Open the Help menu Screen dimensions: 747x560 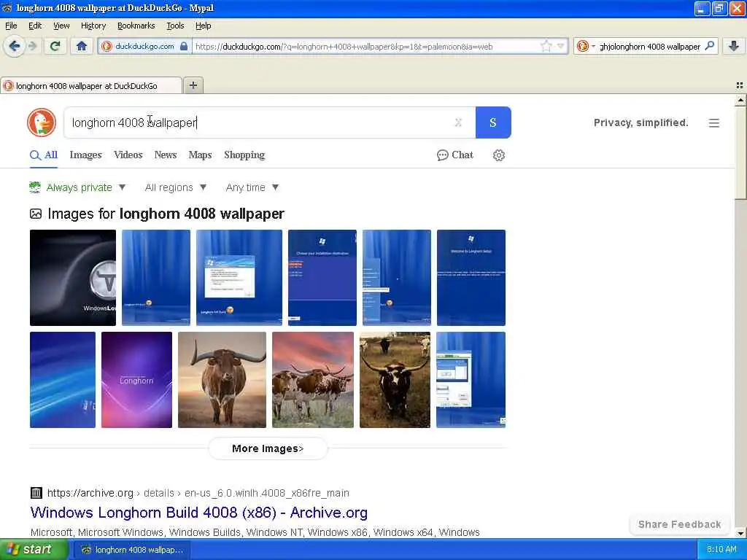(x=203, y=26)
